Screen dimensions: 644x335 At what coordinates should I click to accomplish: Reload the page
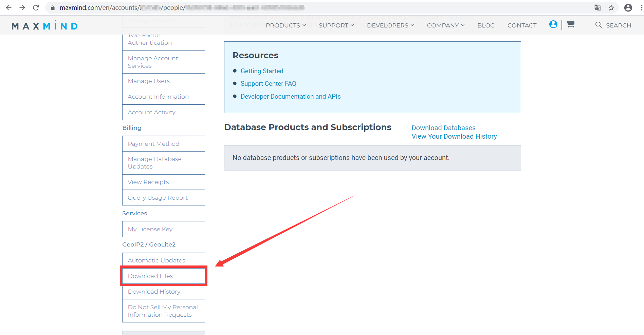click(x=36, y=7)
